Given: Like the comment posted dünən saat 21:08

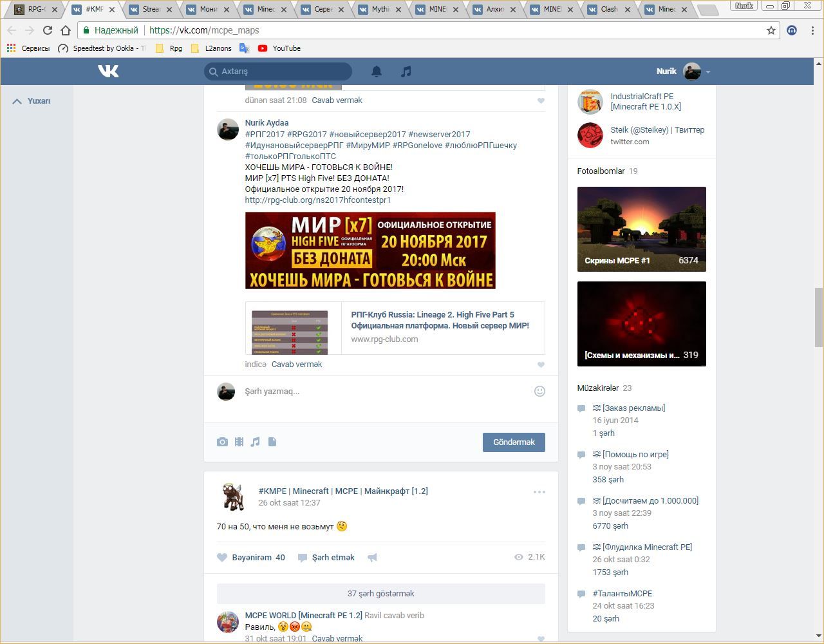Looking at the screenshot, I should (x=541, y=100).
